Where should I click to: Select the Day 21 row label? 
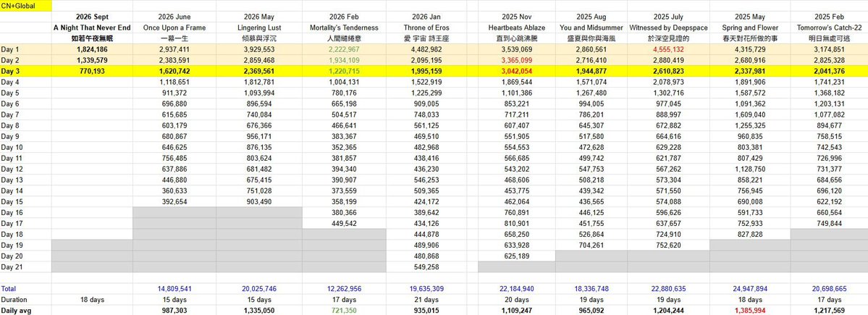(12, 266)
